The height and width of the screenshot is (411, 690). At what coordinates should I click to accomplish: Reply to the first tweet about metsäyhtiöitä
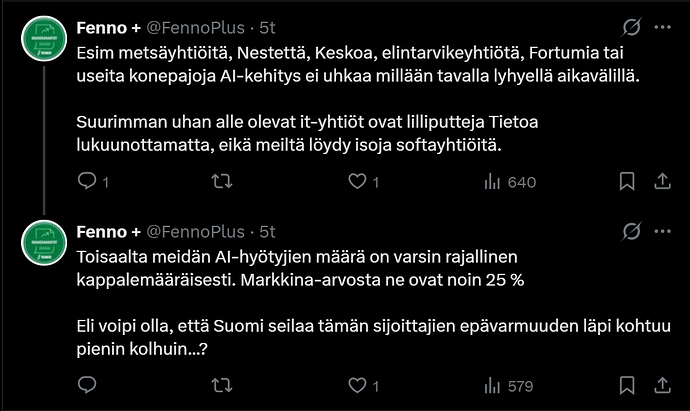(87, 182)
